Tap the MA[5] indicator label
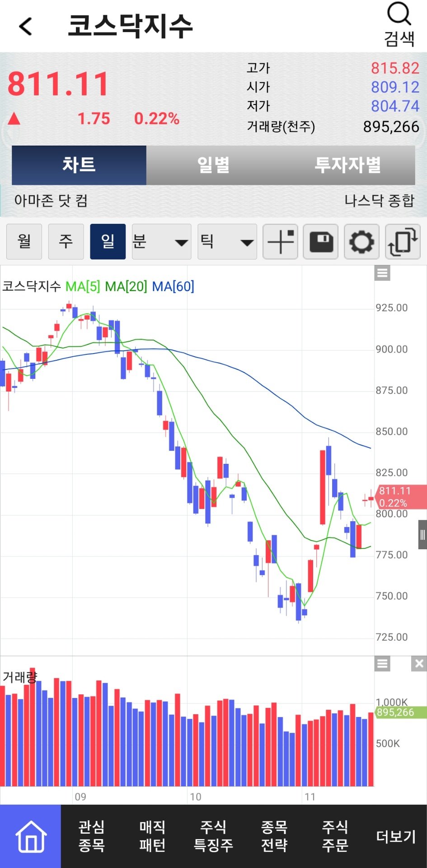The width and height of the screenshot is (427, 868). point(83,286)
